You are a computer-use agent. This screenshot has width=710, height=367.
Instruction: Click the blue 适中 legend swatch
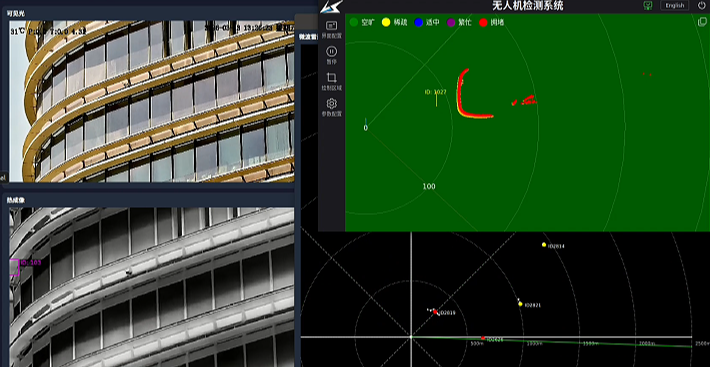click(418, 22)
